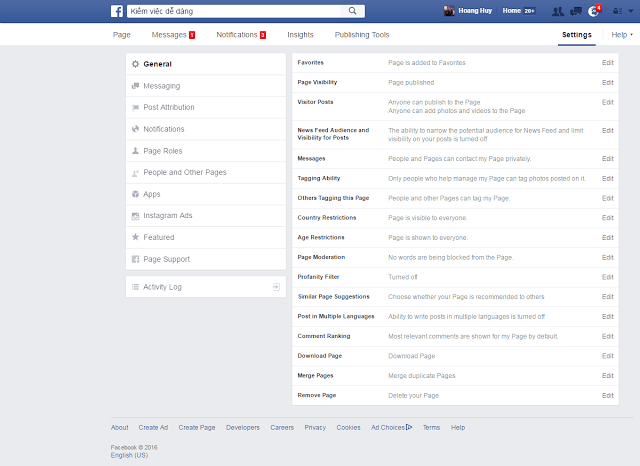
Task: Open the globe notifications icon
Action: coord(593,11)
